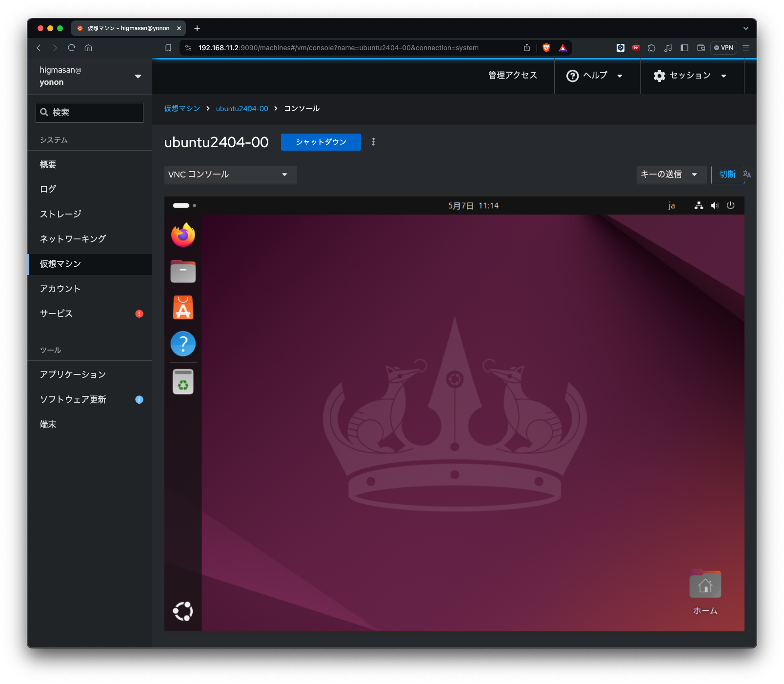The height and width of the screenshot is (684, 784).
Task: Open the VNC コンソール dropdown
Action: coord(230,175)
